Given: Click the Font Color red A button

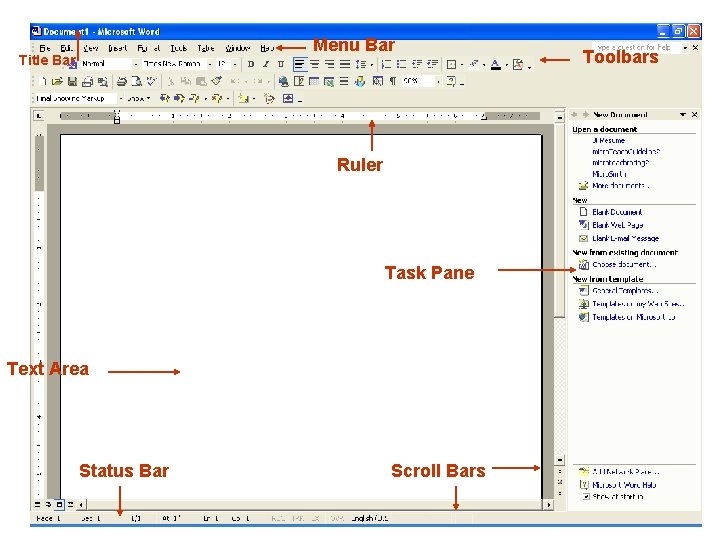Looking at the screenshot, I should (496, 64).
